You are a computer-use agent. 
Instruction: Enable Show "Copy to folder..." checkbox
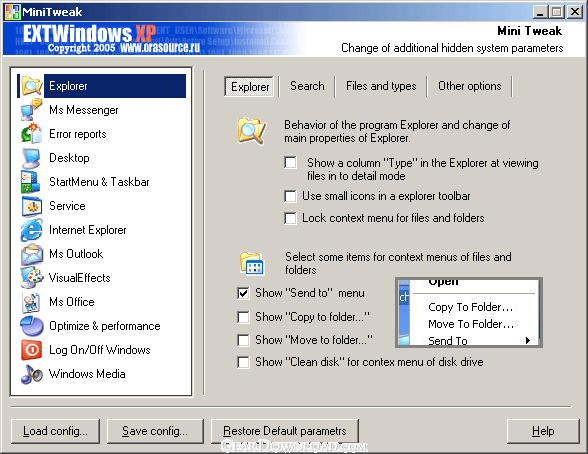tap(243, 317)
